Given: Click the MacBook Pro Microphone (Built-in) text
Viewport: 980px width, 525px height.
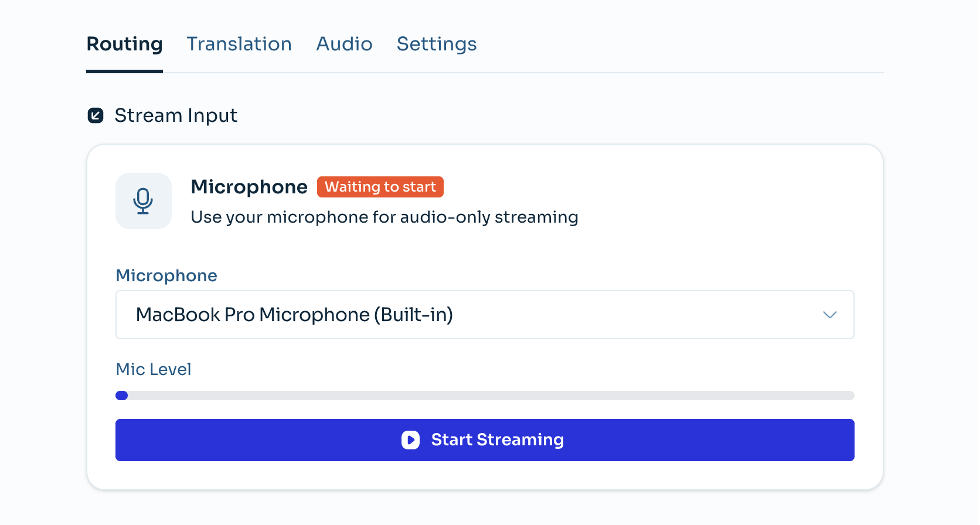Looking at the screenshot, I should click(x=294, y=315).
